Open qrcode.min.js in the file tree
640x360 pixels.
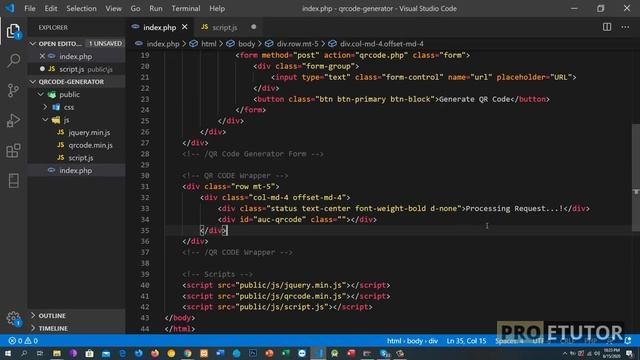(90, 145)
